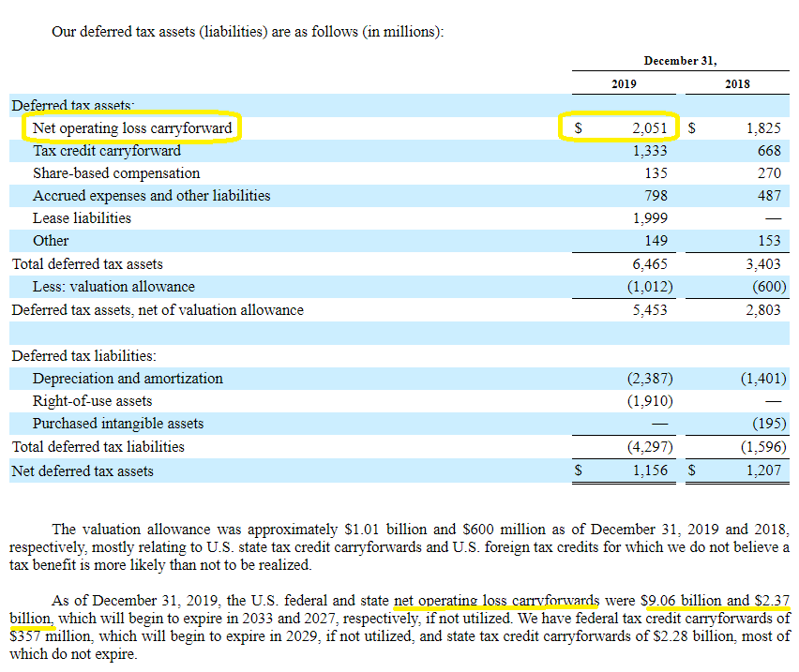
Task: Click the Less: valuation allowance row label
Action: [113, 287]
